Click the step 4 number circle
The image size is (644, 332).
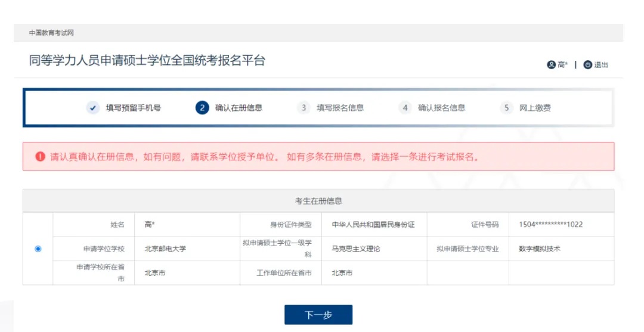[x=405, y=108]
